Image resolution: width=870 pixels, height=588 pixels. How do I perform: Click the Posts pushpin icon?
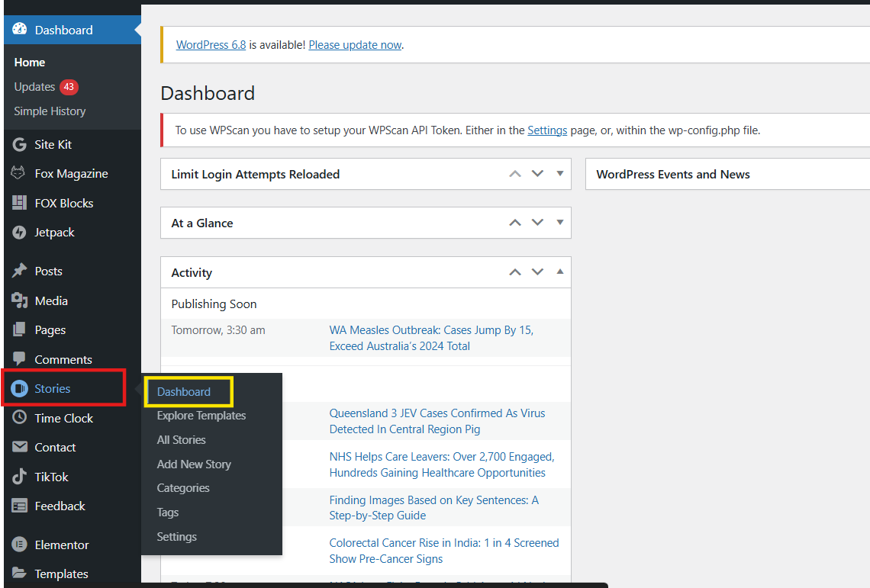coord(19,270)
